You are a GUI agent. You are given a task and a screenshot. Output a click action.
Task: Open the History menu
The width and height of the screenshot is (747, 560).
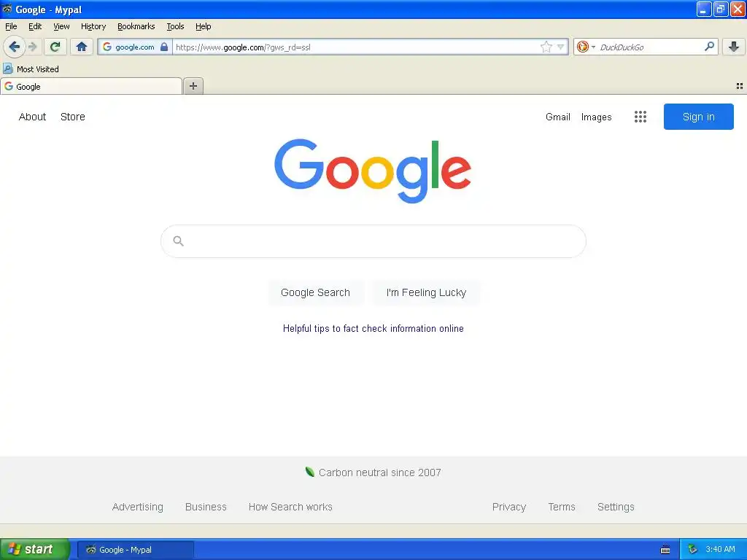93,26
